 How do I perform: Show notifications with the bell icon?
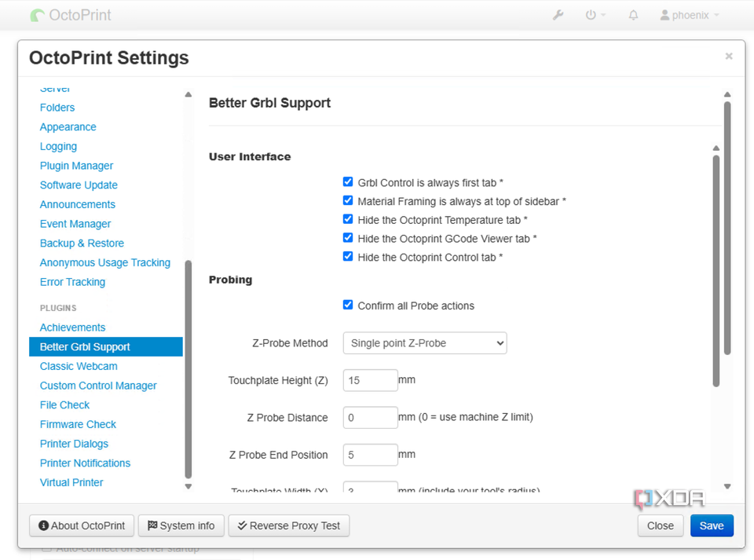click(x=633, y=16)
